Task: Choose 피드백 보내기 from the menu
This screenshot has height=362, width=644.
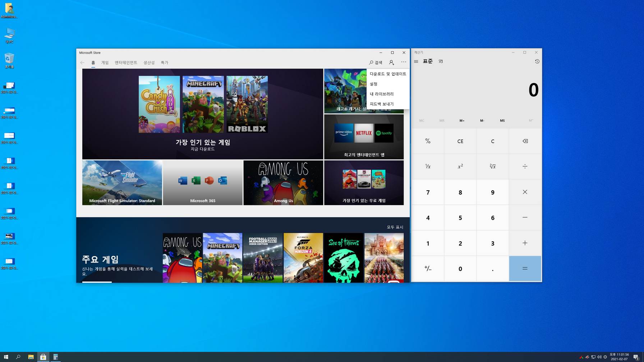Action: click(x=388, y=104)
